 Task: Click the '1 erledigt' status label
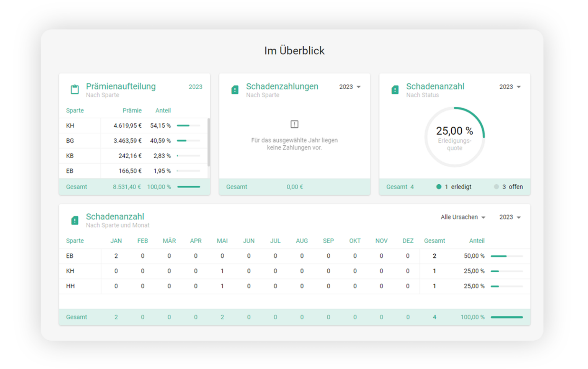[x=458, y=187]
